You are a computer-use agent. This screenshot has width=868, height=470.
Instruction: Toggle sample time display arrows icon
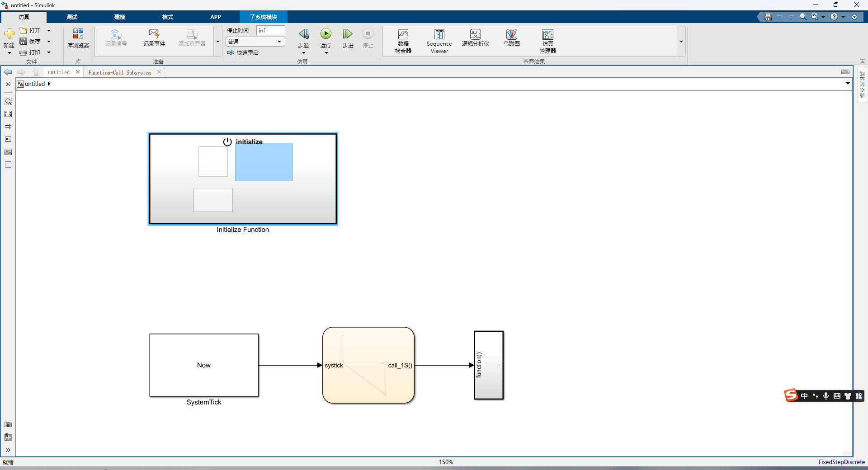(x=8, y=127)
